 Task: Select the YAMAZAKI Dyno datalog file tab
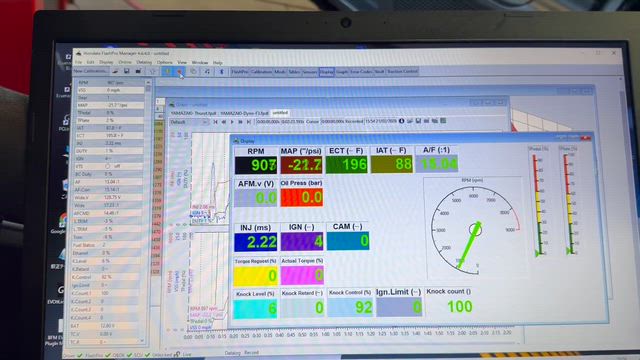pyautogui.click(x=244, y=113)
